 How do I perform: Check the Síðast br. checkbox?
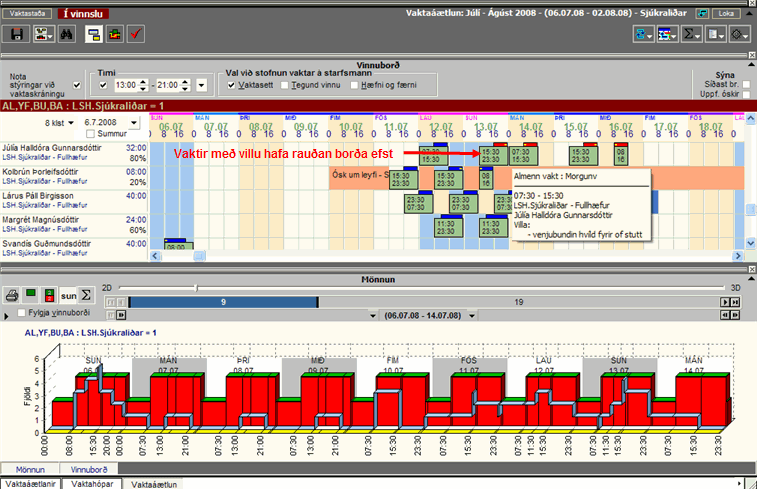point(746,84)
